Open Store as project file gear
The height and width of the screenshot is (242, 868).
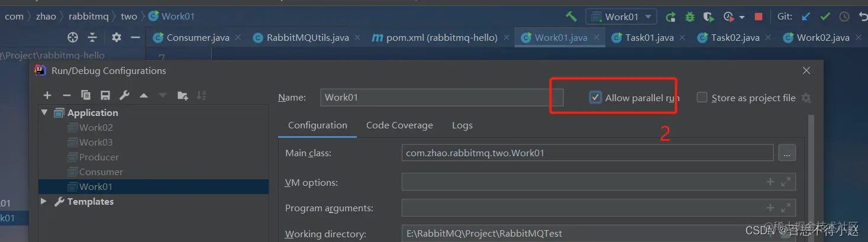pos(805,98)
